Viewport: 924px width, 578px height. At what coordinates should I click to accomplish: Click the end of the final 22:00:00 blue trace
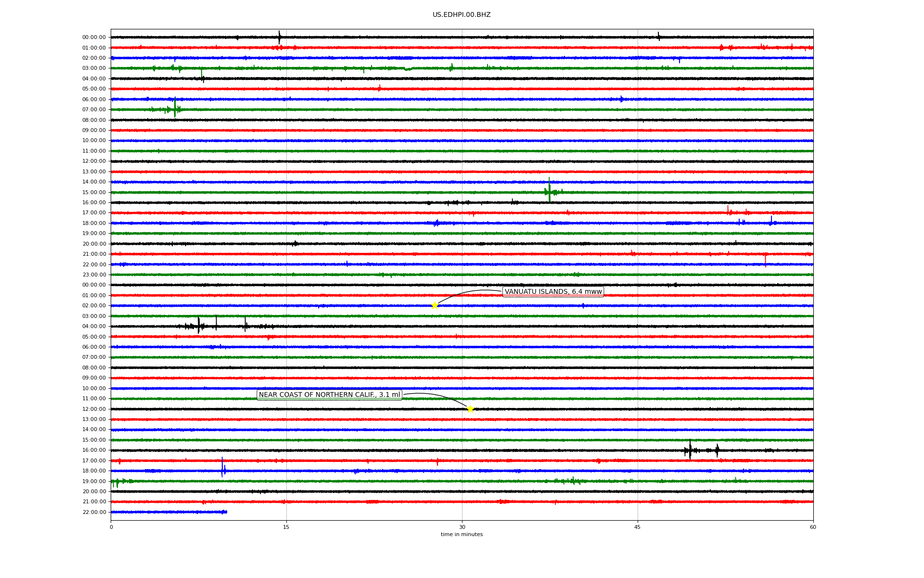pyautogui.click(x=226, y=512)
